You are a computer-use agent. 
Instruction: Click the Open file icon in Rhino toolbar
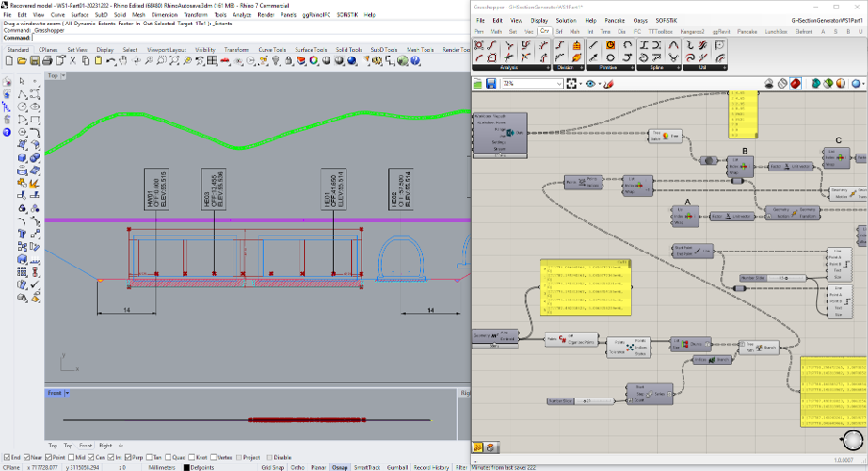[22, 61]
